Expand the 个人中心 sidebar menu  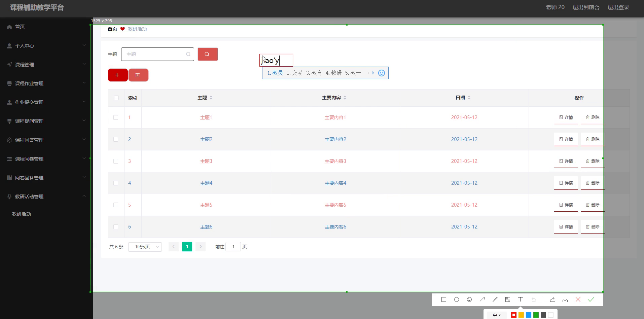point(46,46)
